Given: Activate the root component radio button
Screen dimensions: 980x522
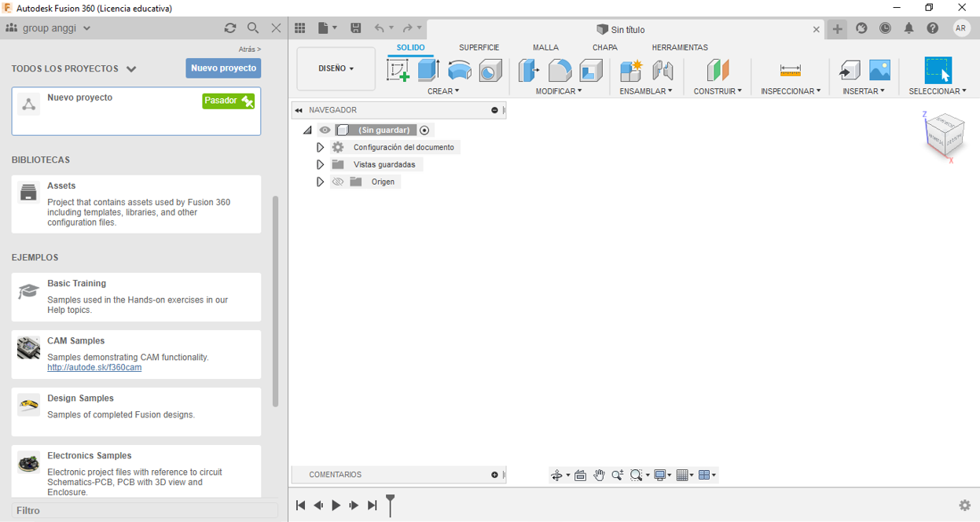Looking at the screenshot, I should click(424, 130).
